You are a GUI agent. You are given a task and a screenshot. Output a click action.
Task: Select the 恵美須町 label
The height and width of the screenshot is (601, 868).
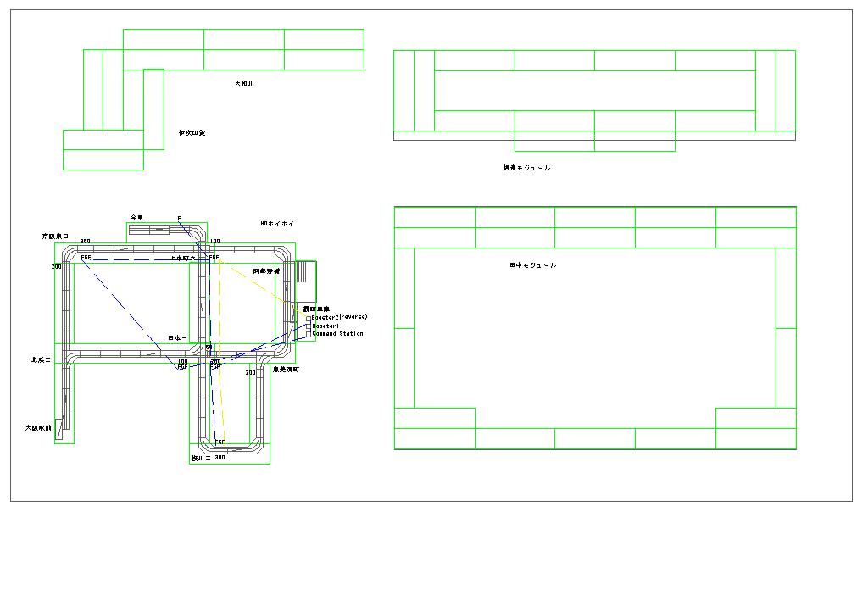(x=286, y=369)
